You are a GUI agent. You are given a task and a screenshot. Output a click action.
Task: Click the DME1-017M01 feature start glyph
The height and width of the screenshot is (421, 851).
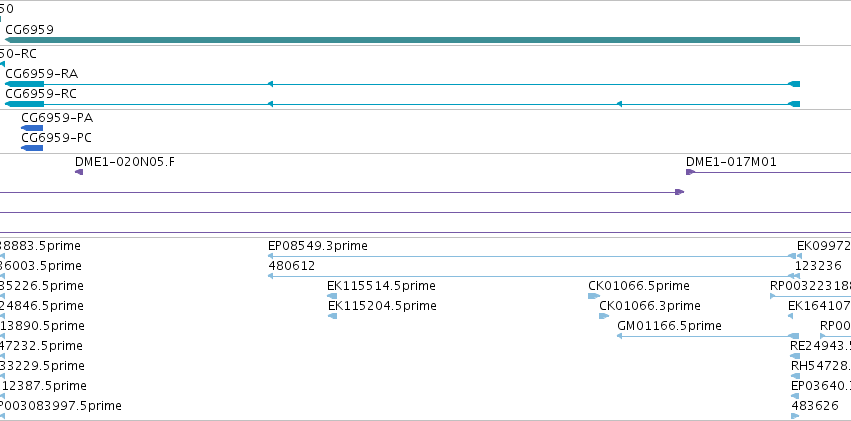coord(690,172)
